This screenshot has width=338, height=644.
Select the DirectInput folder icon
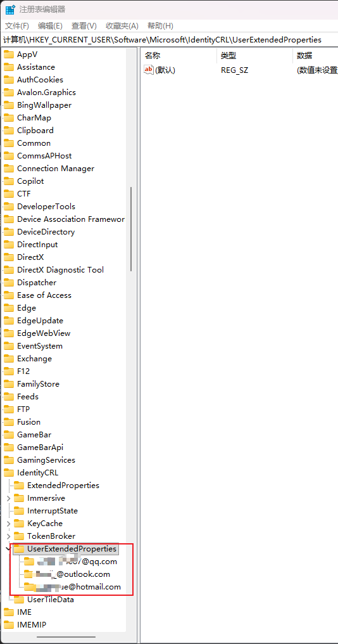pos(9,245)
